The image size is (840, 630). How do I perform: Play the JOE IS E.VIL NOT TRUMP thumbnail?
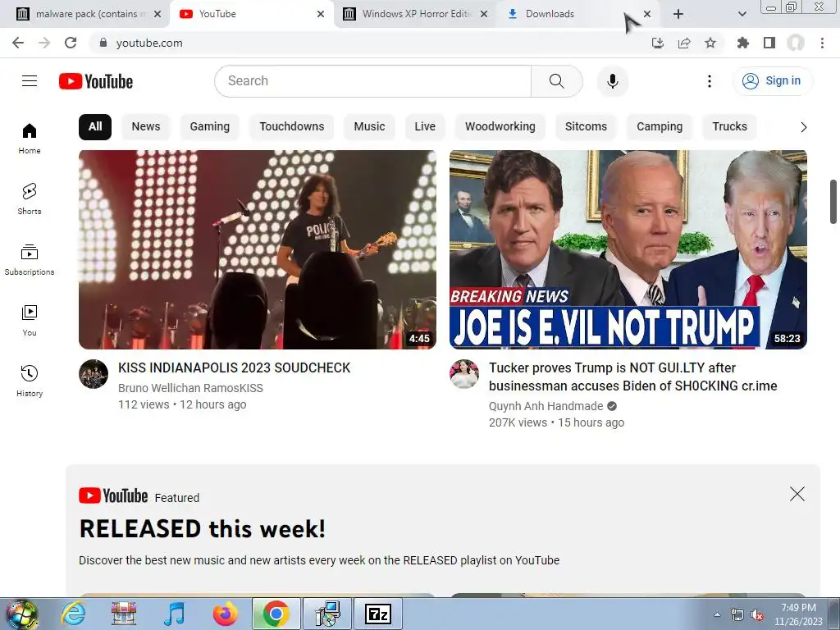[628, 249]
